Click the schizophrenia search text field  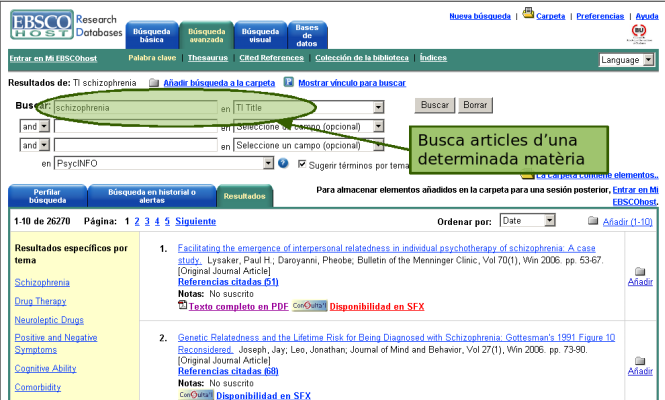coord(136,108)
